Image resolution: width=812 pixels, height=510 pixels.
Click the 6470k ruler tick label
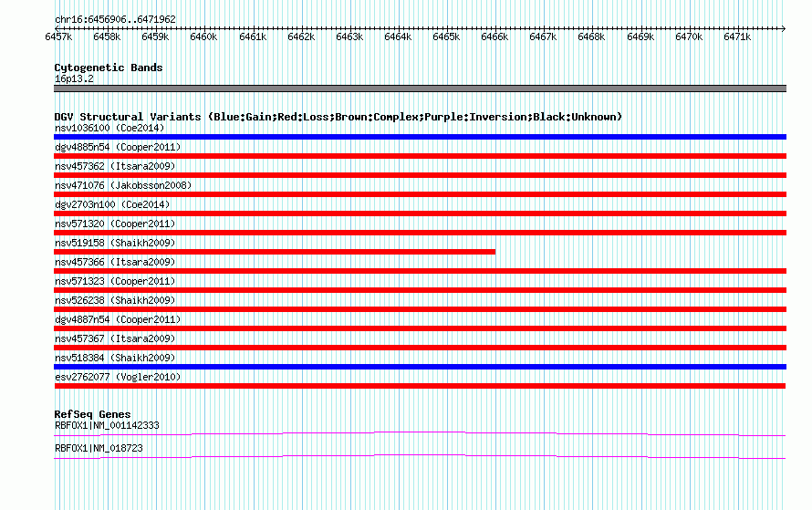689,36
